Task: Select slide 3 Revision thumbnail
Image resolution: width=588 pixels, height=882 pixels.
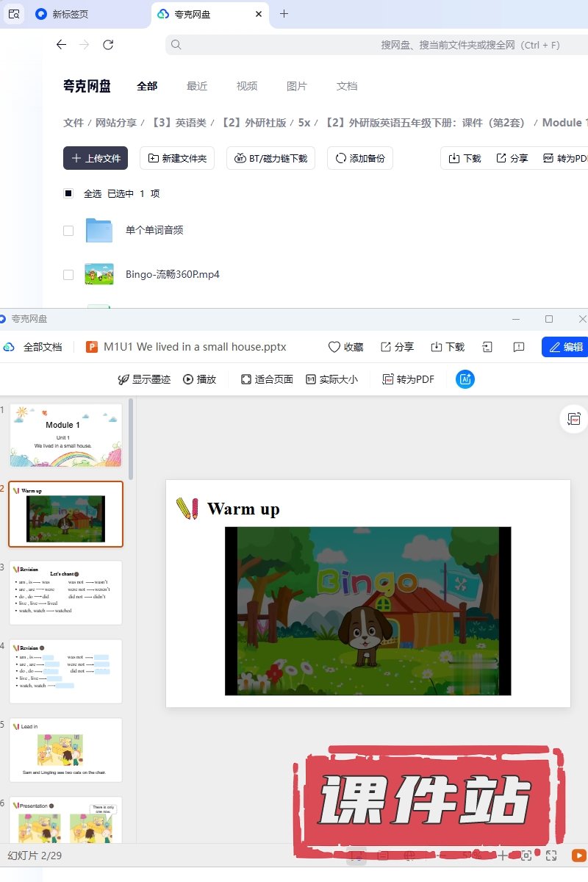Action: pyautogui.click(x=65, y=592)
